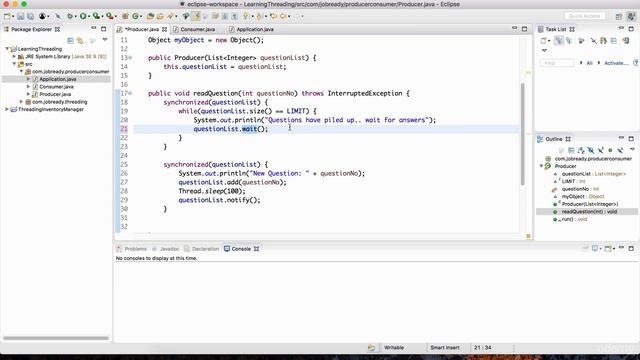Click the Save toolbar icon
The height and width of the screenshot is (360, 640).
click(x=20, y=16)
